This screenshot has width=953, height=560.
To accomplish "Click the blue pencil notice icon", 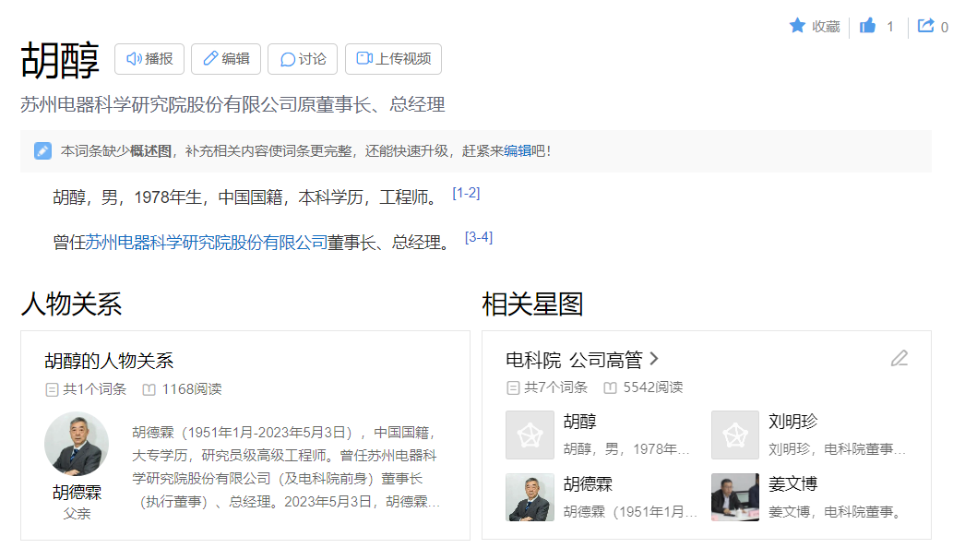I will 42,150.
